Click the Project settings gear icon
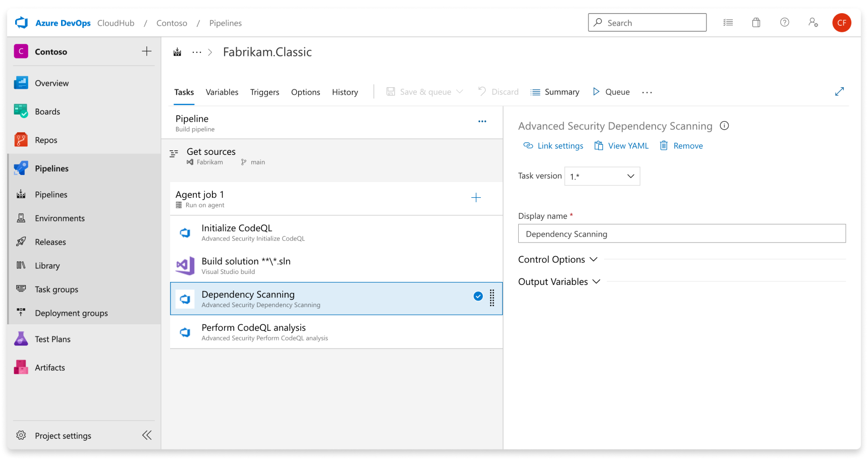868x460 pixels. (x=21, y=435)
